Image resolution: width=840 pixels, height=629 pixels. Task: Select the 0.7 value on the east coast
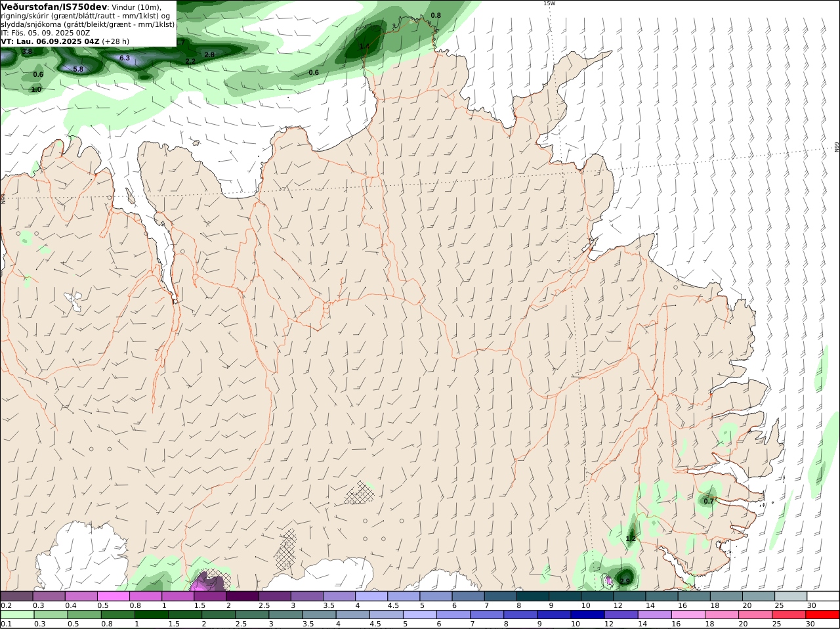(x=709, y=501)
